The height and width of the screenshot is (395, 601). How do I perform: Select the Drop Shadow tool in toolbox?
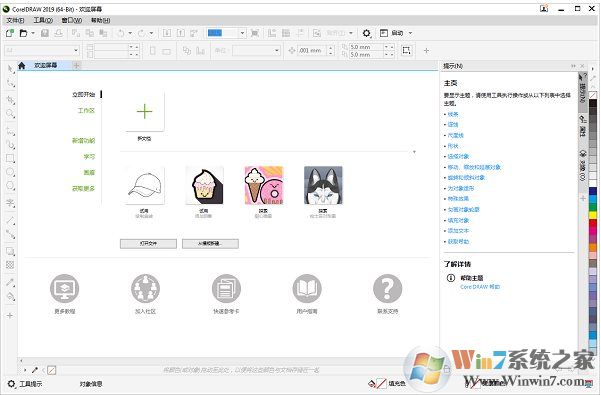[x=10, y=252]
